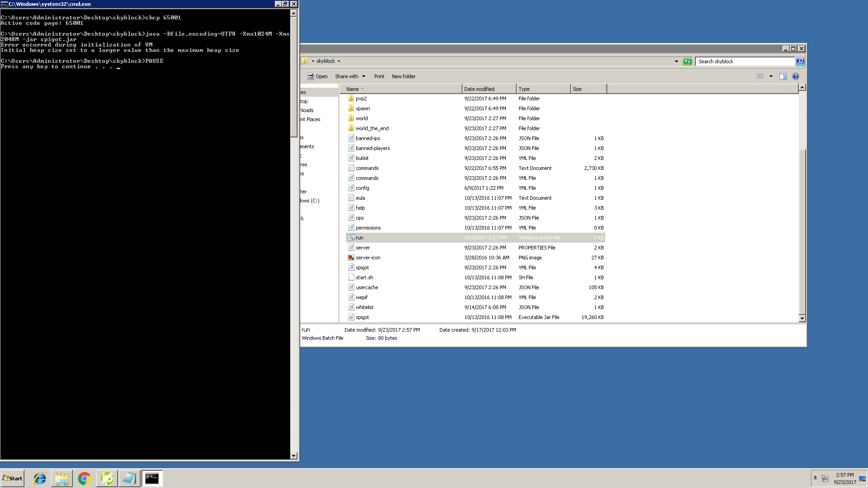Click the file list scroll-down arrow
This screenshot has width=868, height=488.
(802, 318)
